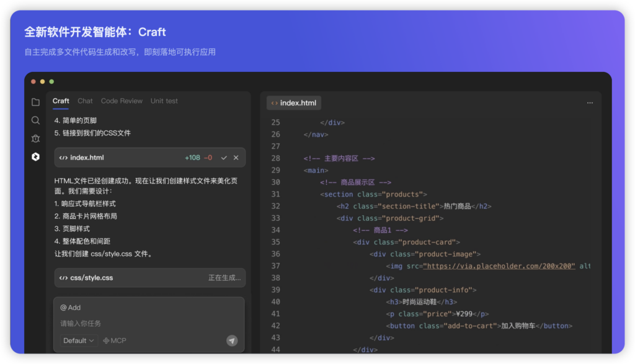Switch to the Unit test tab

[164, 101]
